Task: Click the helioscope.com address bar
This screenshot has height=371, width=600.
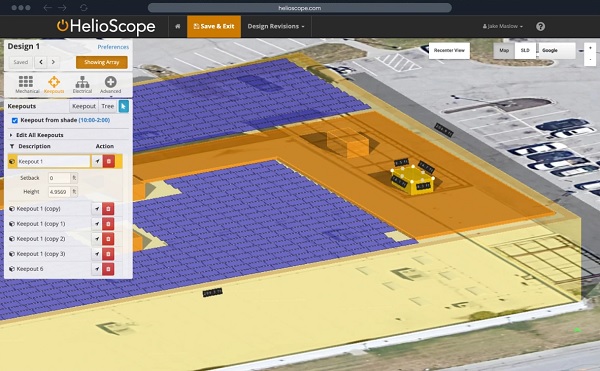Action: 300,8
